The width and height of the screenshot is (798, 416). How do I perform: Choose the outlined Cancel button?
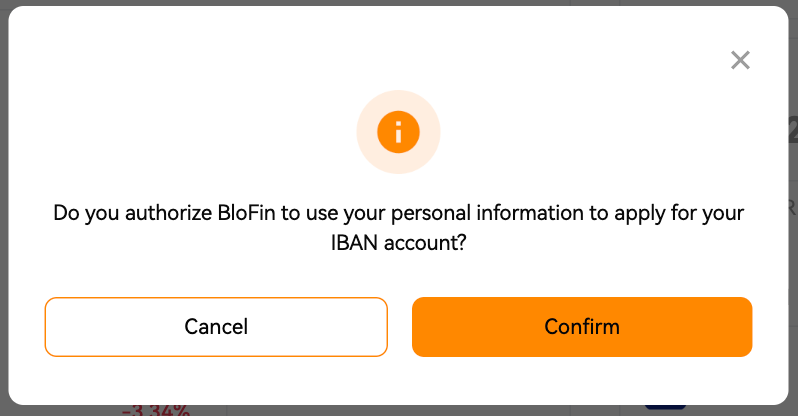(216, 327)
